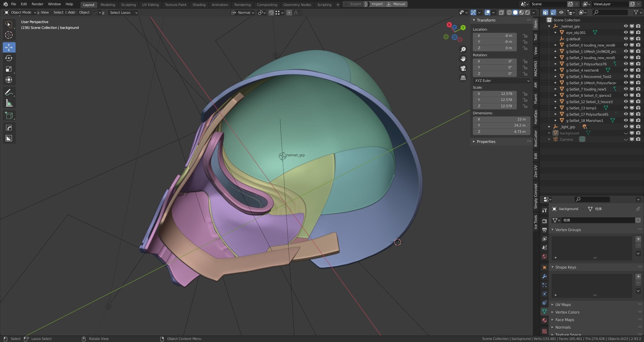Hide eye_obj.001 with its eye icon

626,32
